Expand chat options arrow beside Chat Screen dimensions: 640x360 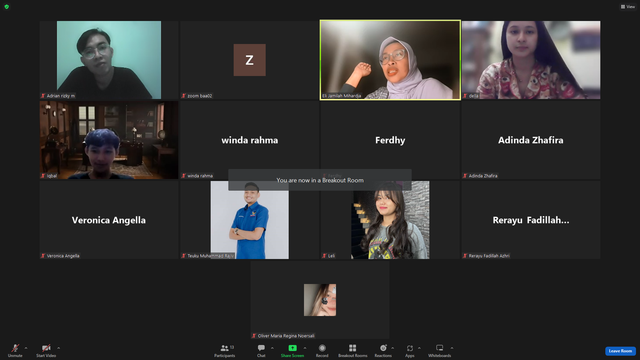click(273, 348)
